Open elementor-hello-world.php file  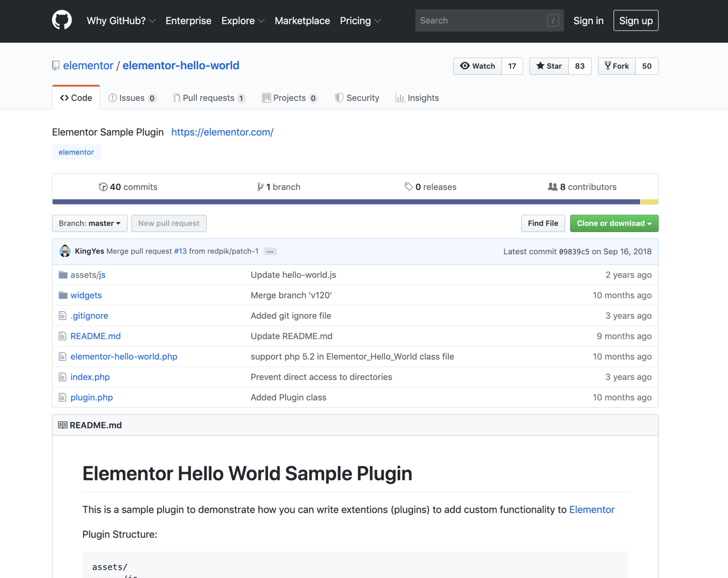(124, 357)
